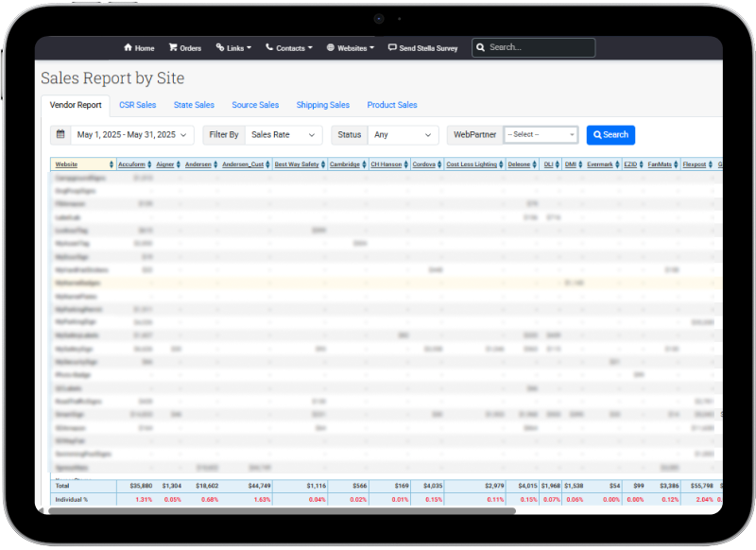The width and height of the screenshot is (756, 550).
Task: Click the Contacts phone icon
Action: coord(269,48)
